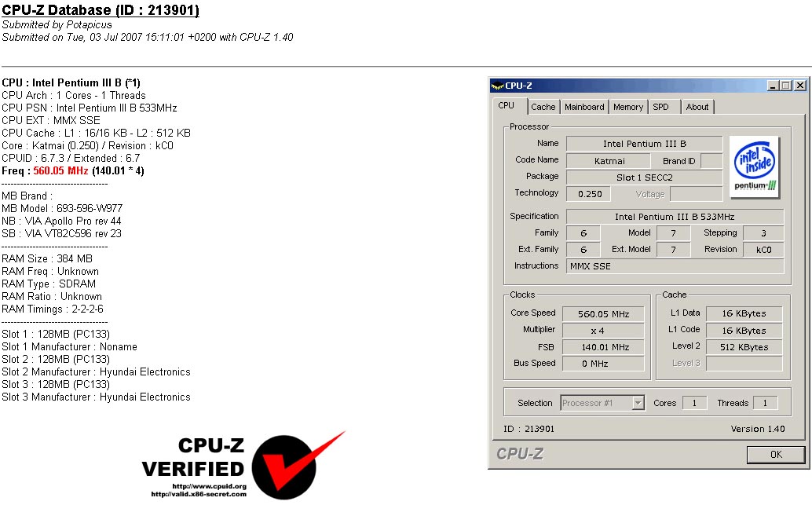Click the Name field Intel Pentium III B

tap(644, 144)
